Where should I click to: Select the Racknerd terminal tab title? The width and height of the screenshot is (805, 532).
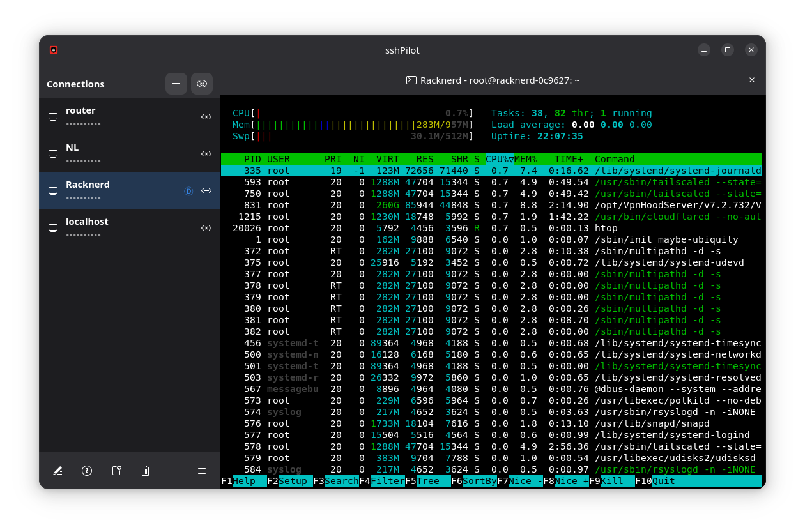[493, 80]
